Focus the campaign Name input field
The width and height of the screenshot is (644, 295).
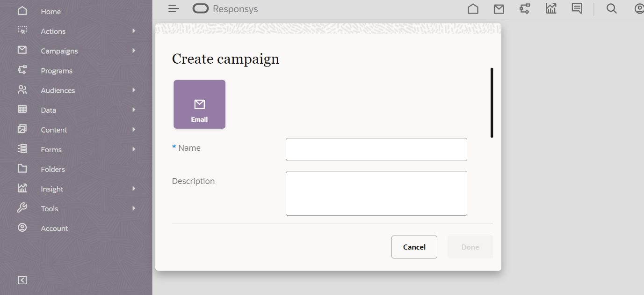376,149
